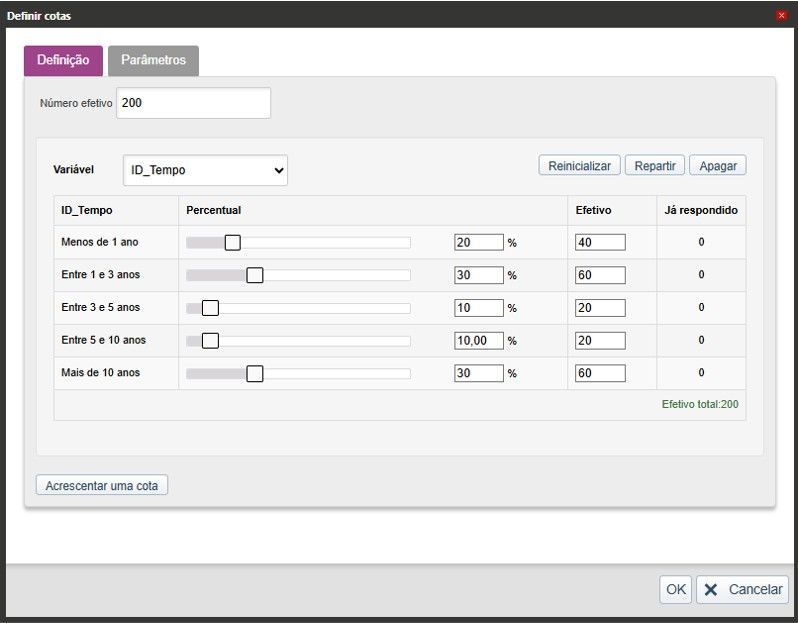This screenshot has width=798, height=623.
Task: Edit percent field for Entre 3 e 5 anos
Action: point(479,308)
